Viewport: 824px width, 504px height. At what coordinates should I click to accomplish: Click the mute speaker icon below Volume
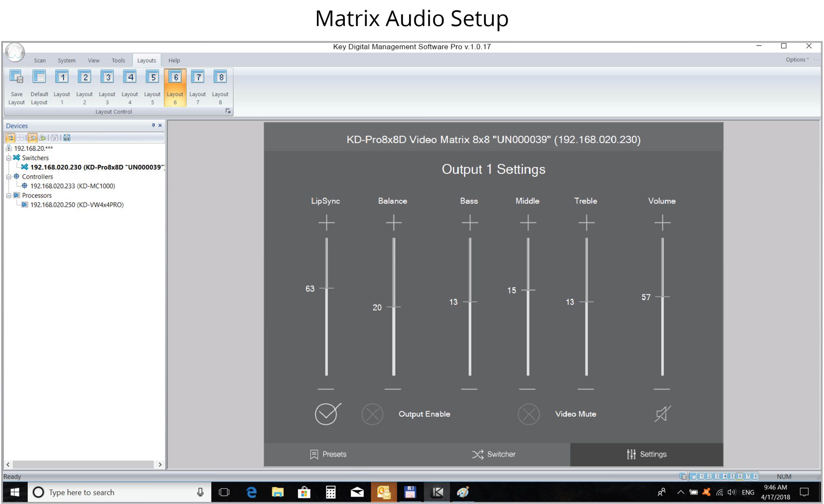click(x=662, y=414)
